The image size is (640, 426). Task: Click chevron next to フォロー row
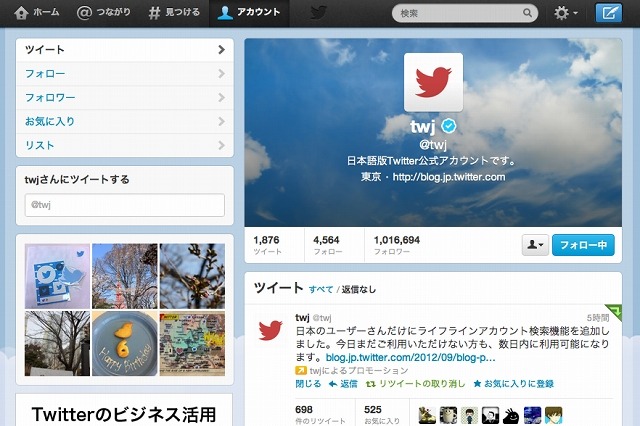point(222,73)
